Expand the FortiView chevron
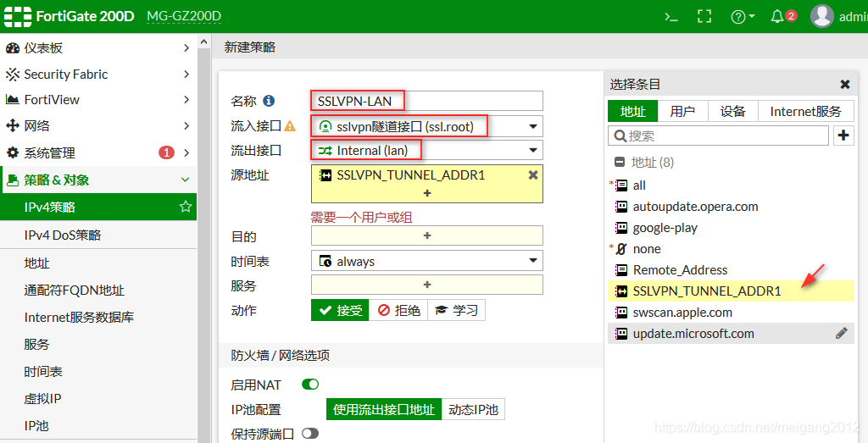This screenshot has width=868, height=443. click(x=186, y=100)
